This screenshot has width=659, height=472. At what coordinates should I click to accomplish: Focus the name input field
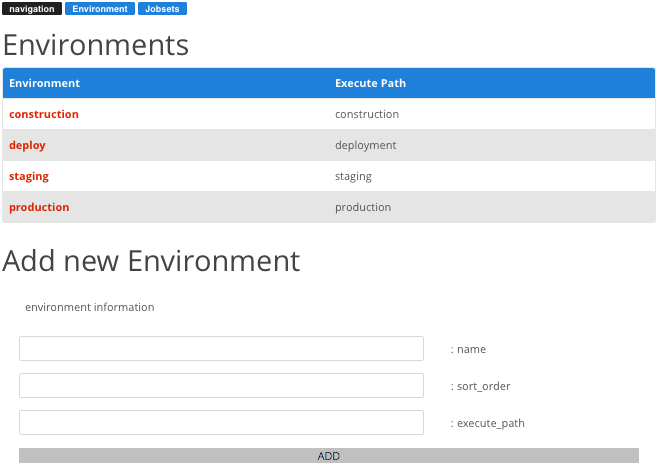(221, 348)
